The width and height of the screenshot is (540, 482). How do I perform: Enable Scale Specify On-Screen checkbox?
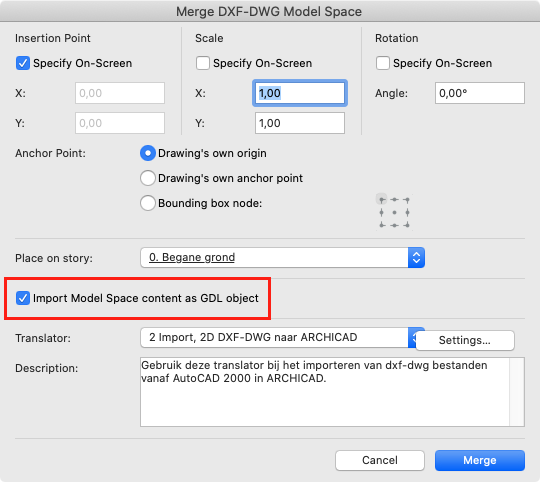[202, 63]
